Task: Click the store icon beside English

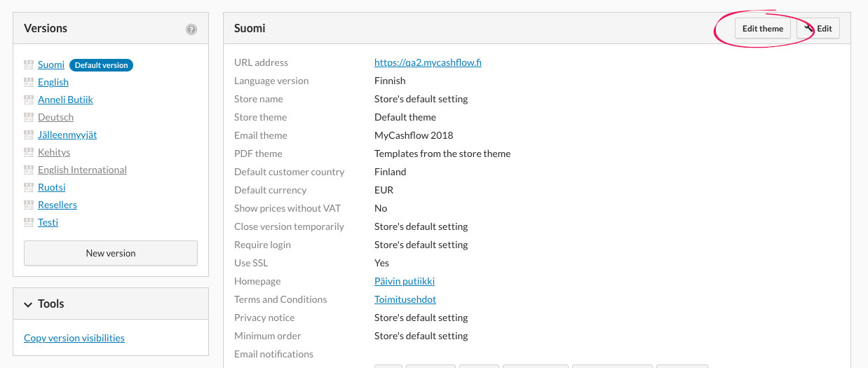Action: click(x=29, y=82)
